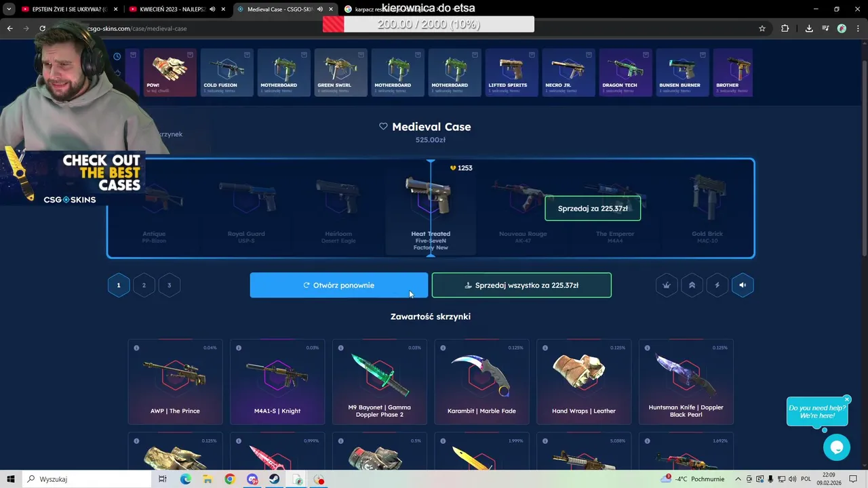Click the 'Zawartość skrzynki' heading
This screenshot has width=868, height=488.
[431, 317]
